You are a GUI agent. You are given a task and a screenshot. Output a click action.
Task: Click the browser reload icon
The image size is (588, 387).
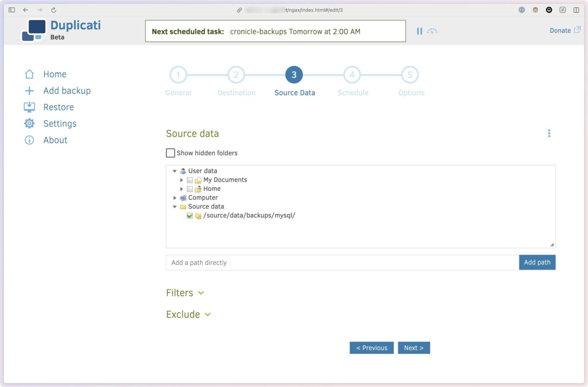(54, 10)
